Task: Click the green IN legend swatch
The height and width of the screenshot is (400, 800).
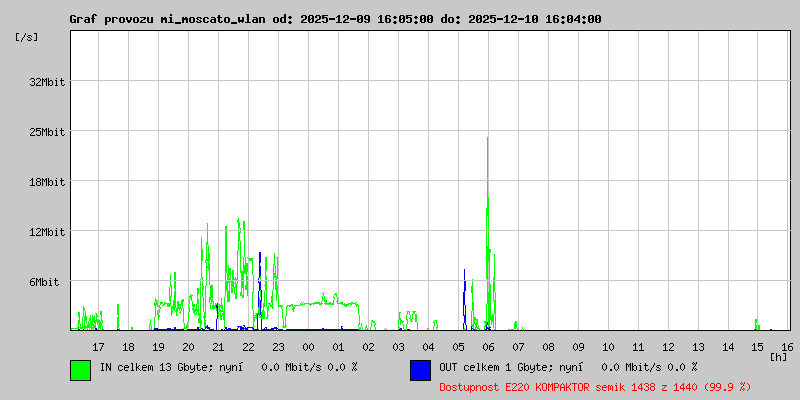Action: [81, 370]
